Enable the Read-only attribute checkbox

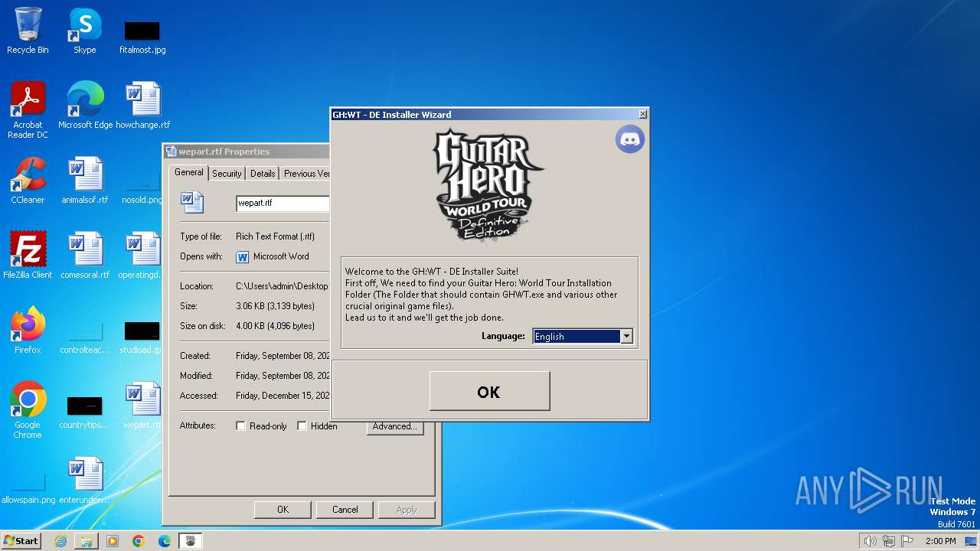[240, 426]
